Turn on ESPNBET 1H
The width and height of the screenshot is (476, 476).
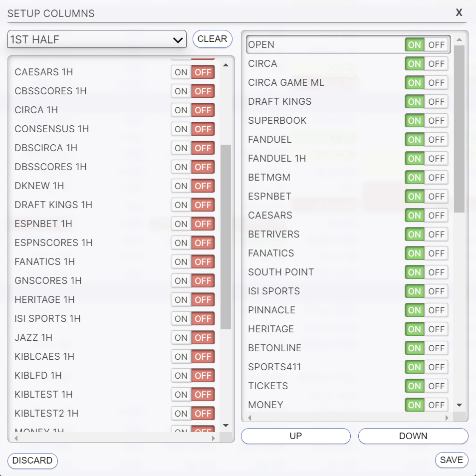(181, 224)
